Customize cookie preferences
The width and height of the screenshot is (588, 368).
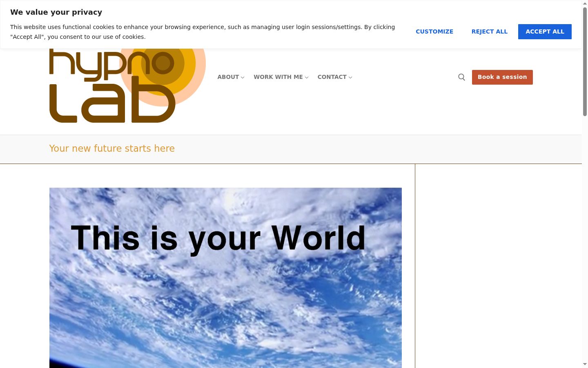[x=434, y=31]
